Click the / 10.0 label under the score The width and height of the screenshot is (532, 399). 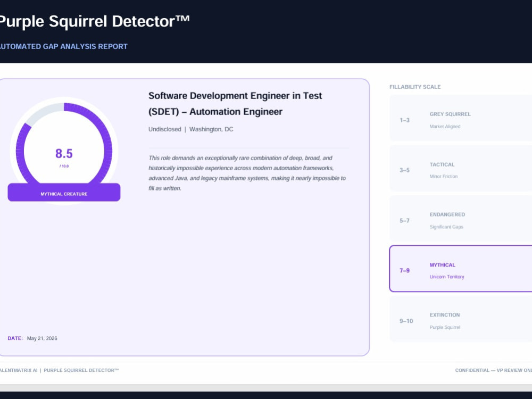(x=64, y=166)
